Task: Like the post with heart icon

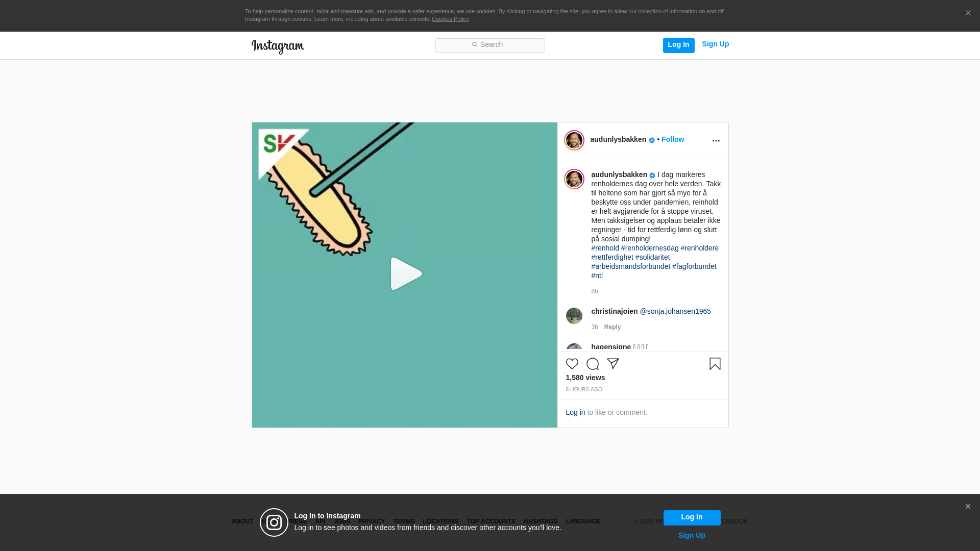Action: tap(572, 364)
